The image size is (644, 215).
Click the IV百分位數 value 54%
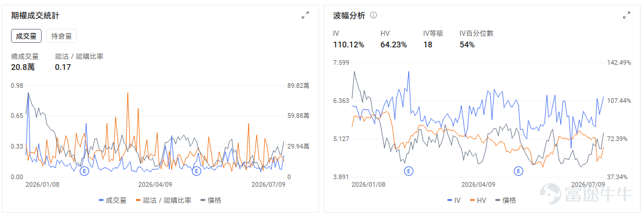(467, 45)
